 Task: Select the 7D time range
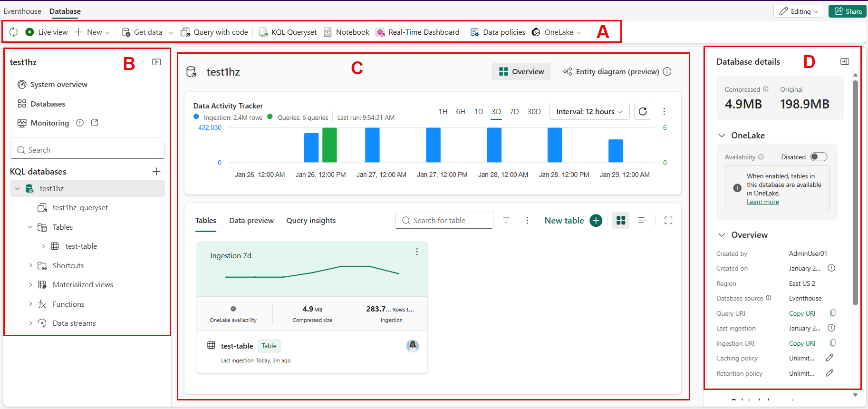point(514,111)
